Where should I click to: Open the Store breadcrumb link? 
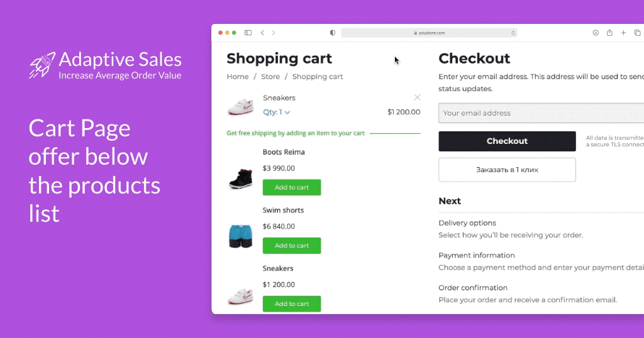pos(270,77)
